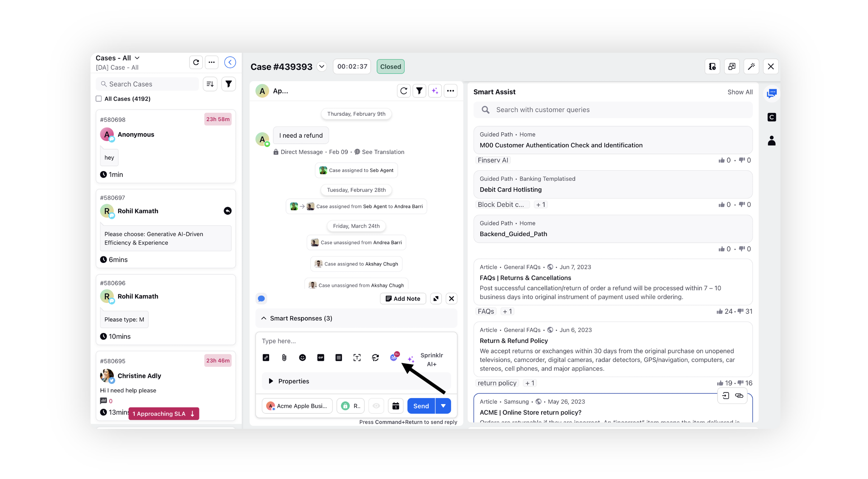The width and height of the screenshot is (868, 479).
Task: Expand the Smart Responses section
Action: click(264, 318)
